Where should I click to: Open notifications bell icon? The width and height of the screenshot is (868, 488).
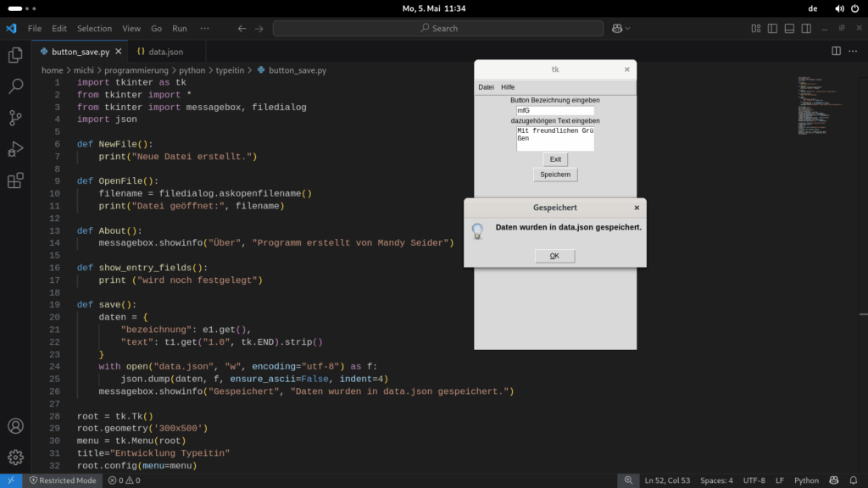pyautogui.click(x=853, y=480)
